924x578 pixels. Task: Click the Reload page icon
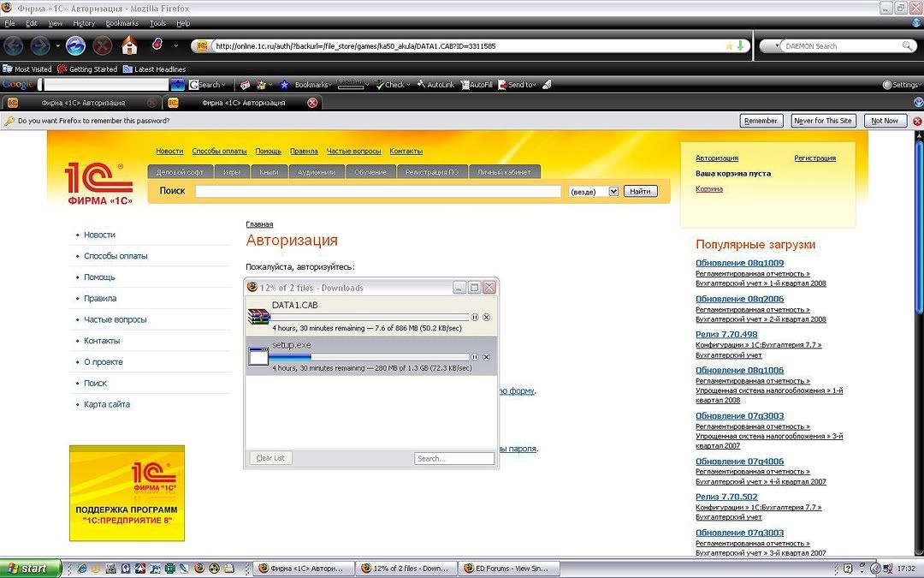(x=75, y=45)
